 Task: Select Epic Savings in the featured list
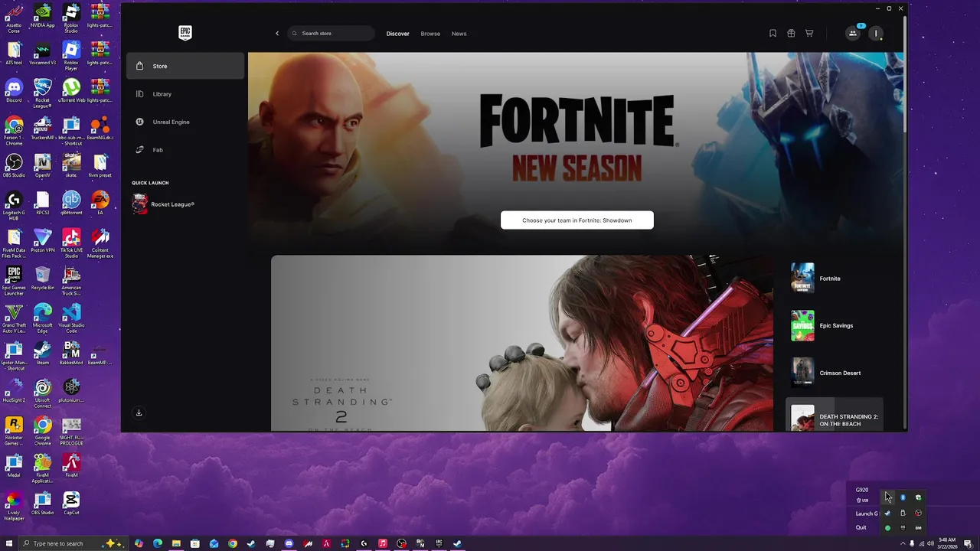tap(835, 326)
